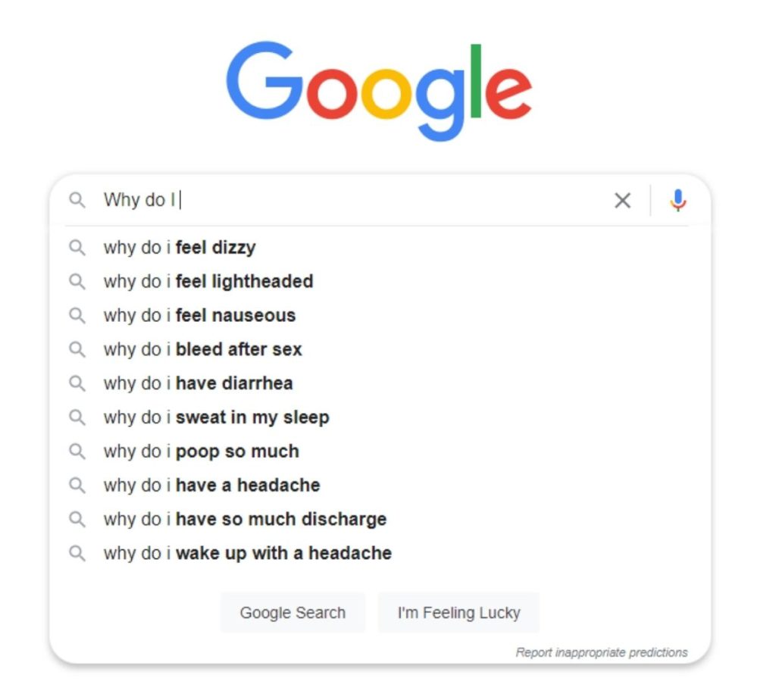
Task: Select the suggestion 'why do i feel nauseous'
Action: click(x=199, y=315)
